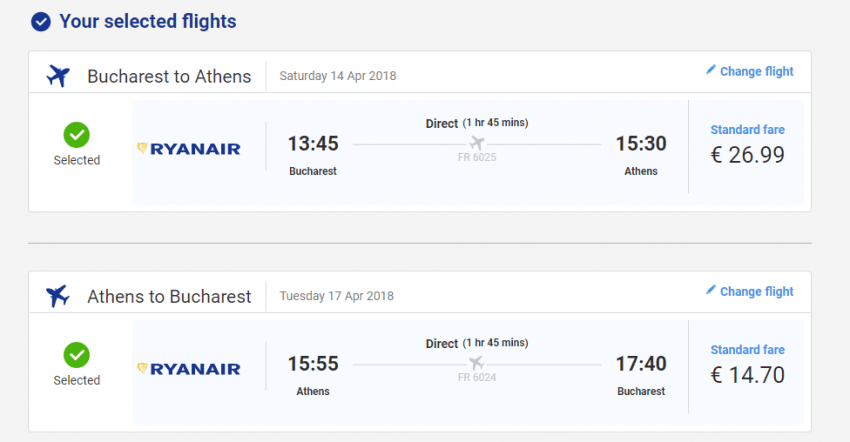The image size is (850, 442).
Task: Click the plane icon above flight FR 6025
Action: coord(477,143)
